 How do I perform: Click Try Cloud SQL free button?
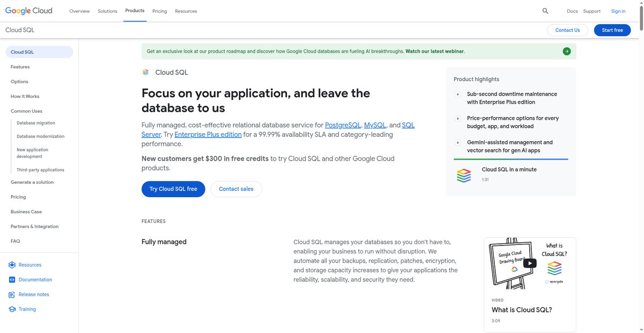(x=173, y=189)
